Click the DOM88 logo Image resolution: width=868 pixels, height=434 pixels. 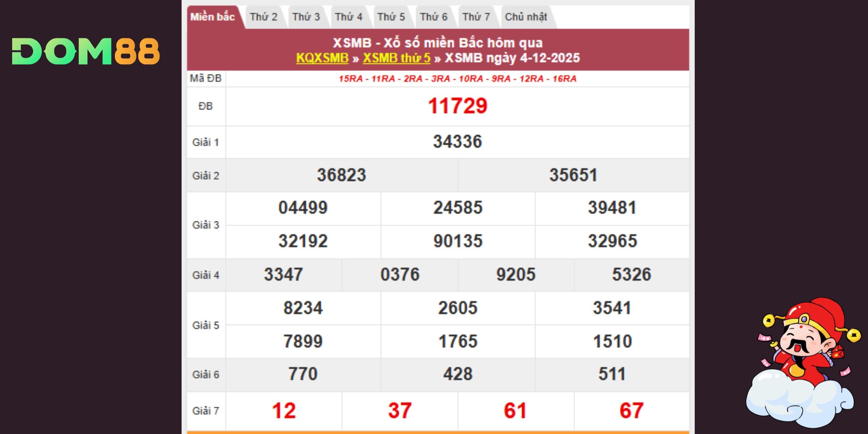[x=86, y=51]
